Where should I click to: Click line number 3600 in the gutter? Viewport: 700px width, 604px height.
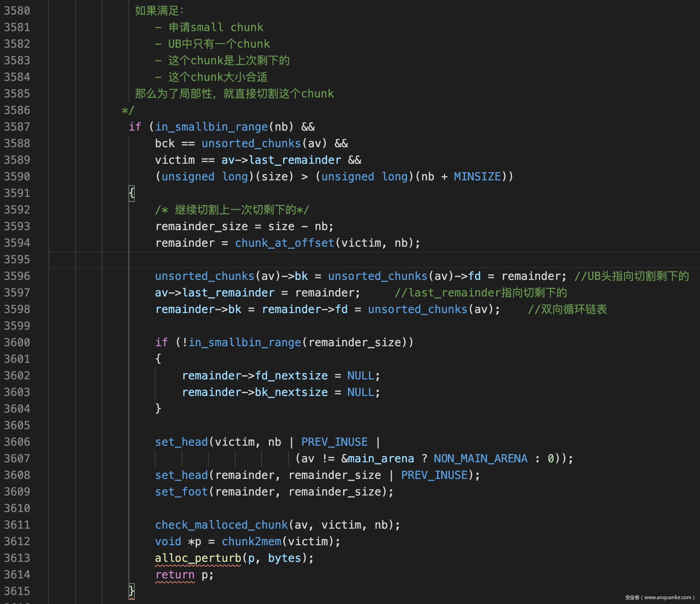coord(17,342)
